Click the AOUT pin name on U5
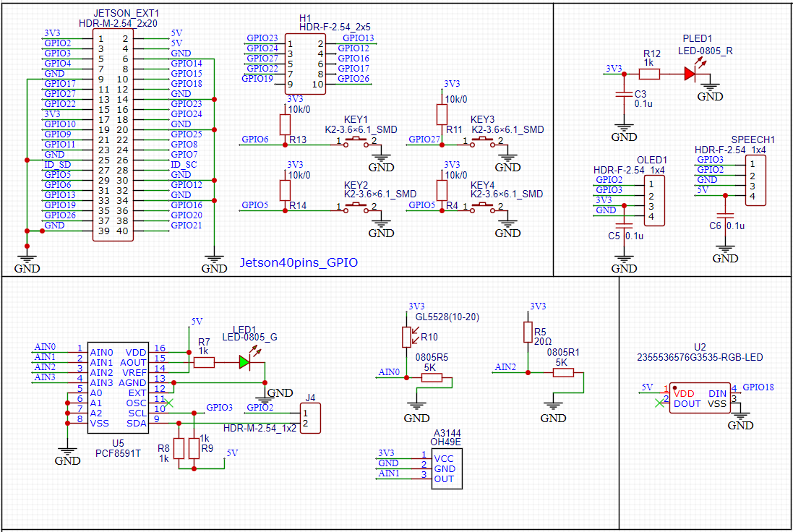This screenshot has height=532, width=793. pos(133,363)
